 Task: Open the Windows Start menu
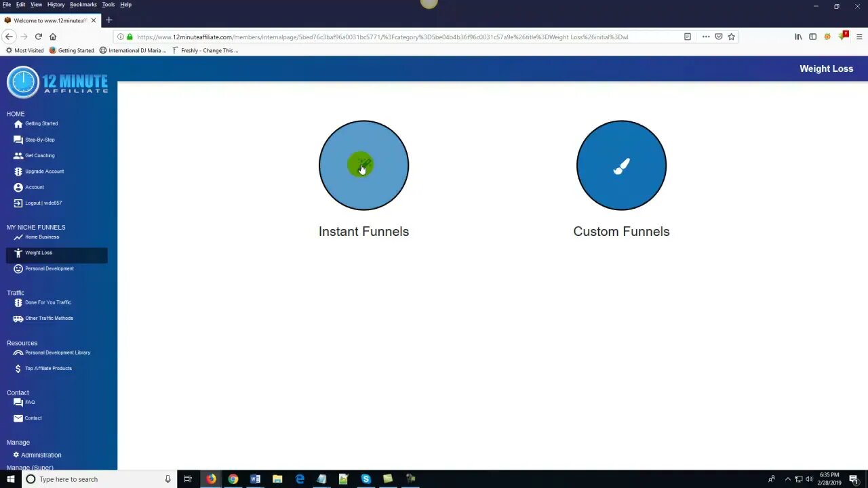[10, 479]
